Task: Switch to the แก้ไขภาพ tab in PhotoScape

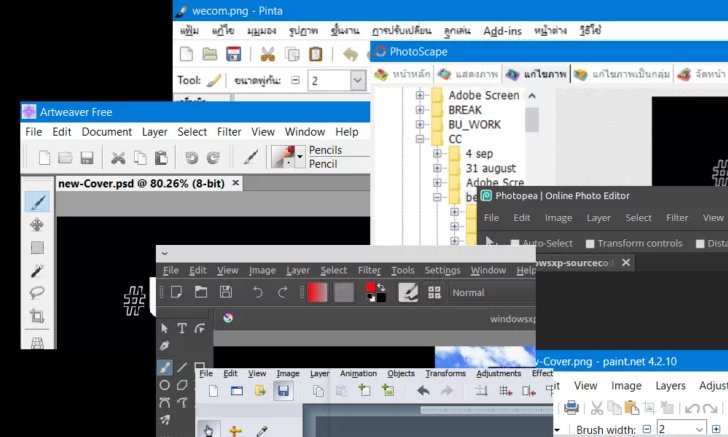Action: pos(536,74)
